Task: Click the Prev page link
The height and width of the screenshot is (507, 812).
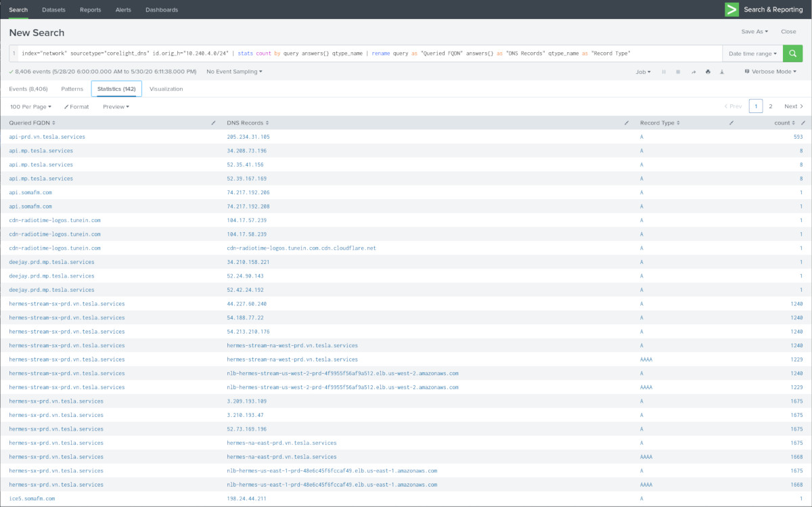Action: [733, 106]
